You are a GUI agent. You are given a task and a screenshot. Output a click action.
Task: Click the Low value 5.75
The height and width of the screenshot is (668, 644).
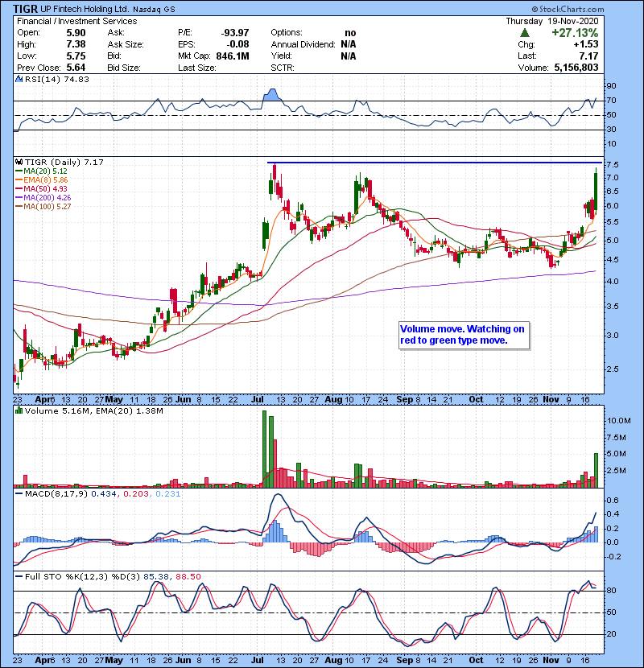[x=76, y=56]
